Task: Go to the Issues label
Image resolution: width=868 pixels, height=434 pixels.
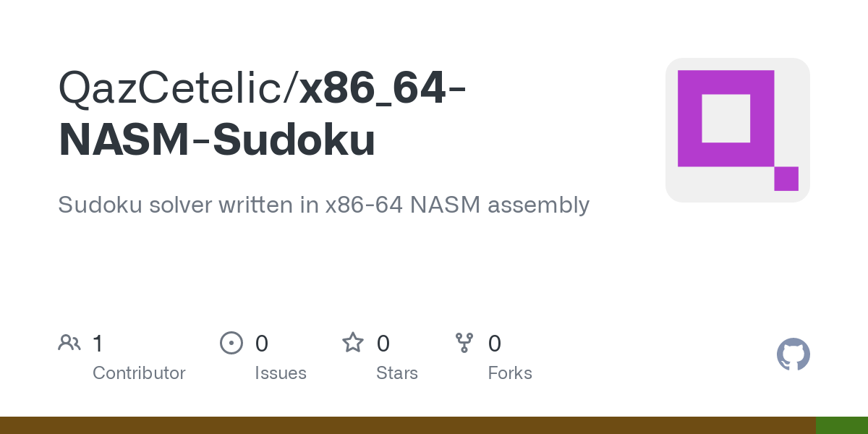Action: click(x=281, y=373)
